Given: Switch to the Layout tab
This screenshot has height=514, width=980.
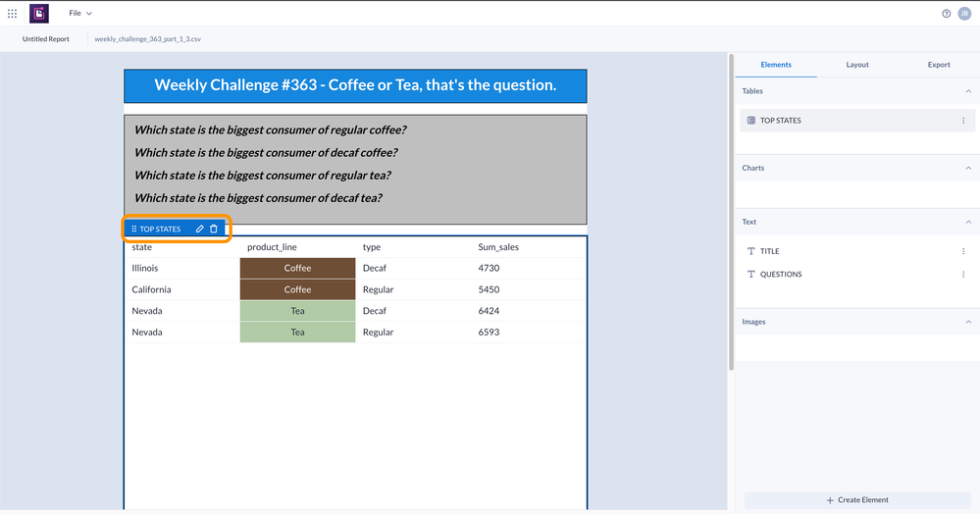Looking at the screenshot, I should (857, 65).
